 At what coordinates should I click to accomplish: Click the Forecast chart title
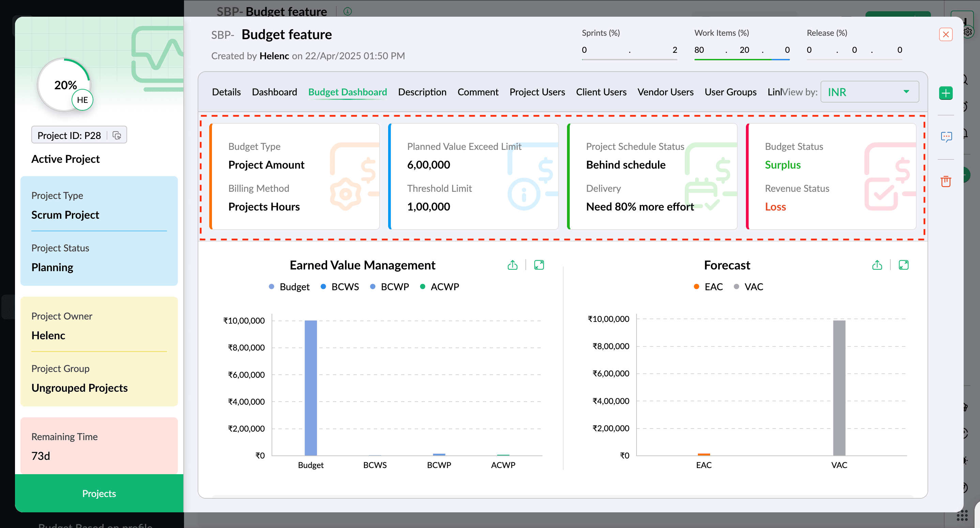(727, 265)
